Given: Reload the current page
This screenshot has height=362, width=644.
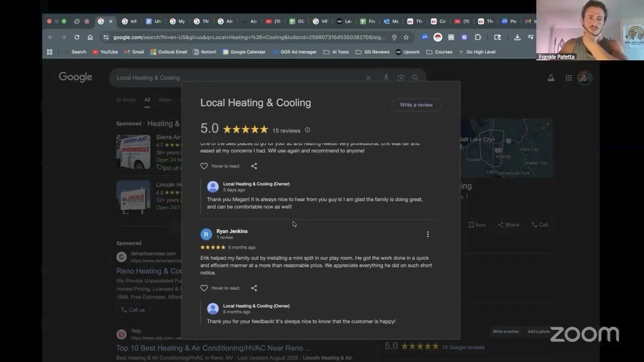Looking at the screenshot, I should pos(77,37).
